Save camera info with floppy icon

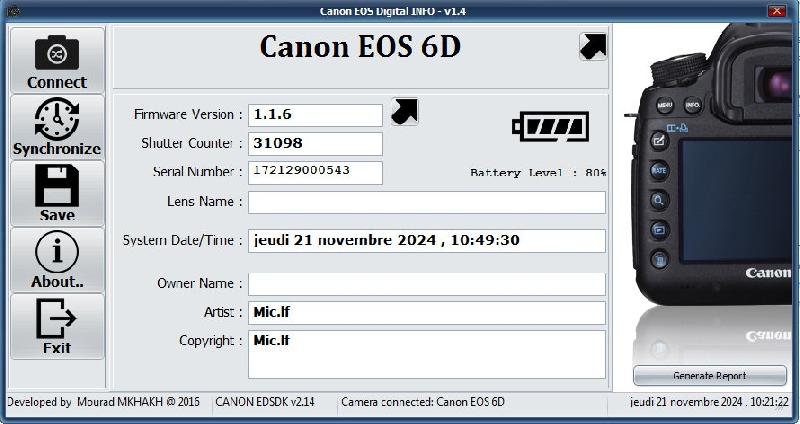(57, 193)
